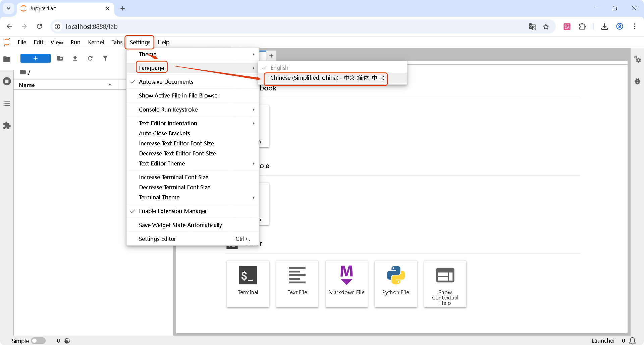Toggle Autosave Documents option

[193, 82]
